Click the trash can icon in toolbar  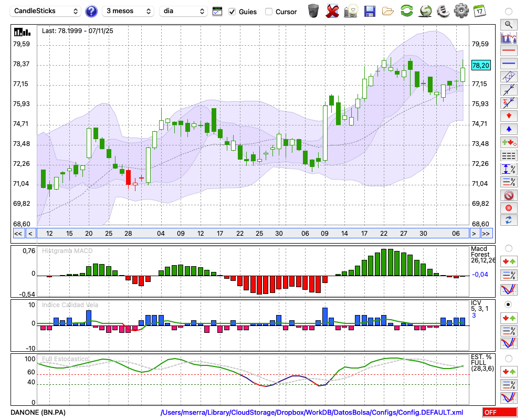(313, 11)
